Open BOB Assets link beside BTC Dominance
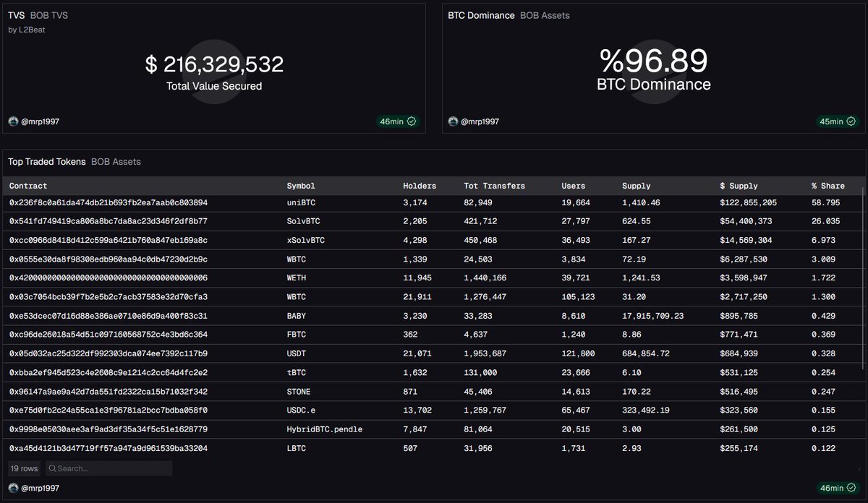 [x=545, y=15]
